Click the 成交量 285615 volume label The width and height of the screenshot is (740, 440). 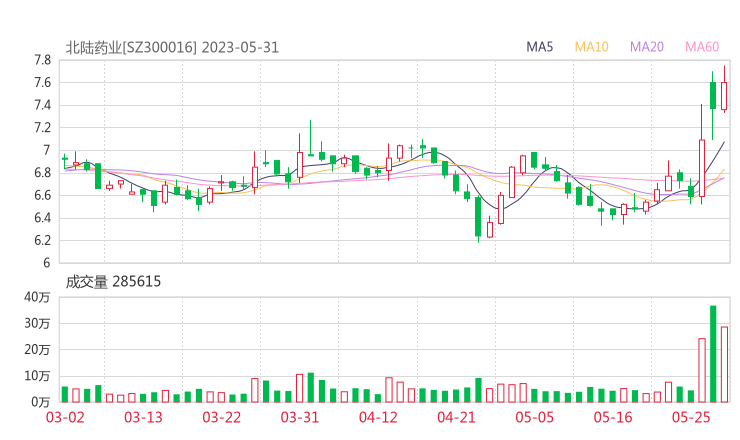pos(113,282)
